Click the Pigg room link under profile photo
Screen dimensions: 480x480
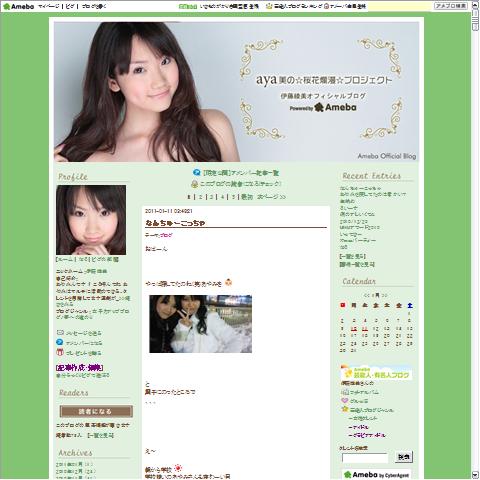(x=105, y=259)
